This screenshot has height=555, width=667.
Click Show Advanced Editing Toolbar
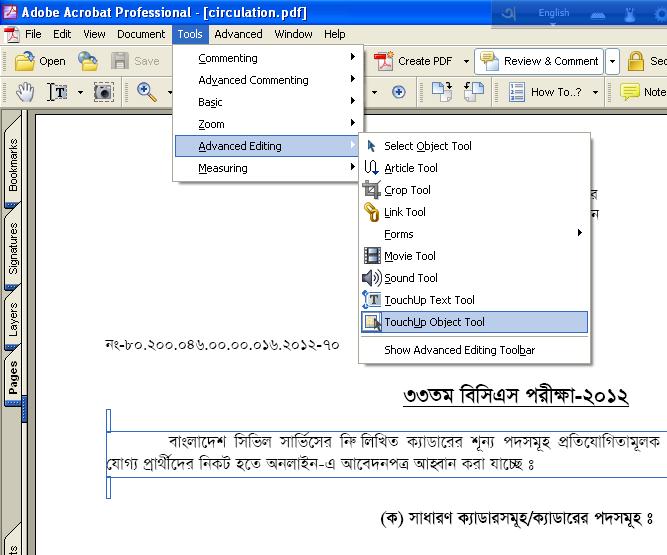point(474,350)
